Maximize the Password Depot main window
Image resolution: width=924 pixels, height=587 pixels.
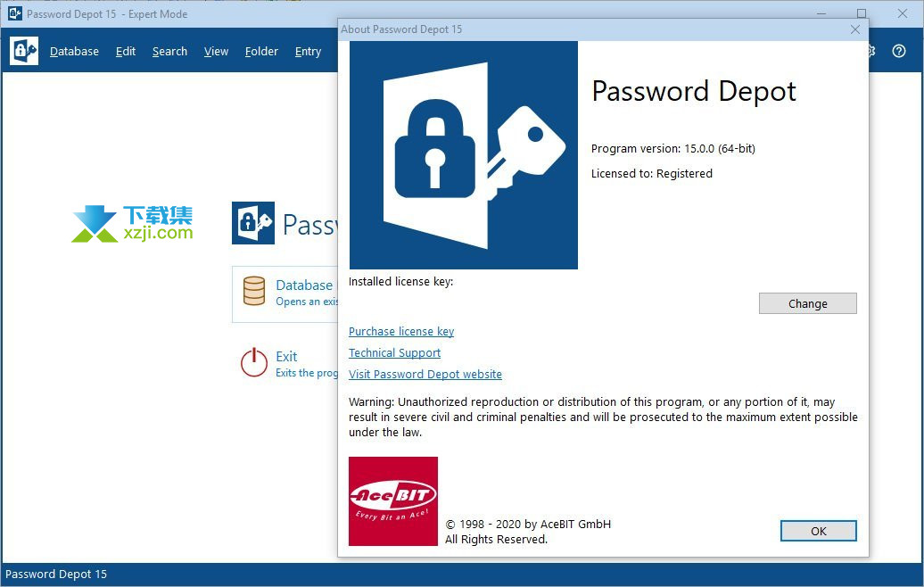(862, 13)
